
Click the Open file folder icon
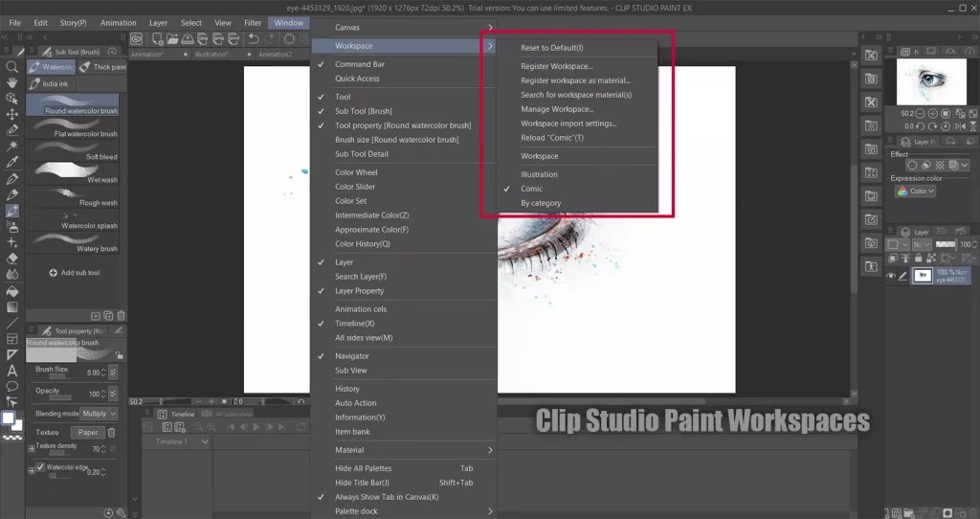(172, 38)
